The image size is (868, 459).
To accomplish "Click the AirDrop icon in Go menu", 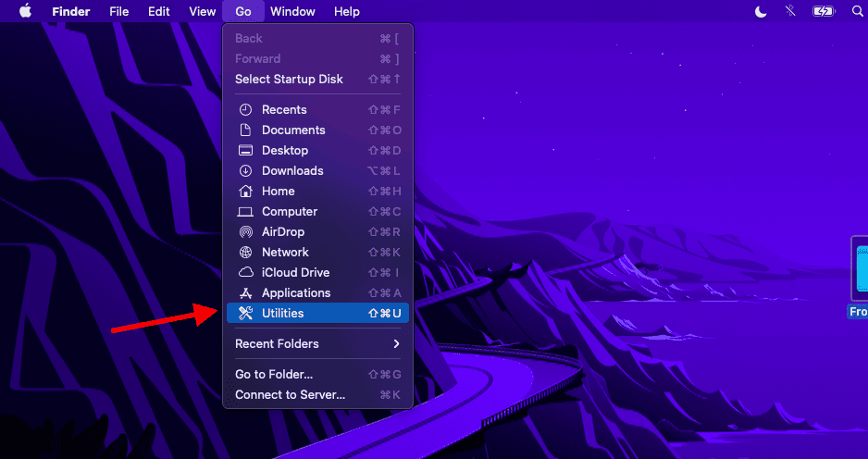I will 245,232.
